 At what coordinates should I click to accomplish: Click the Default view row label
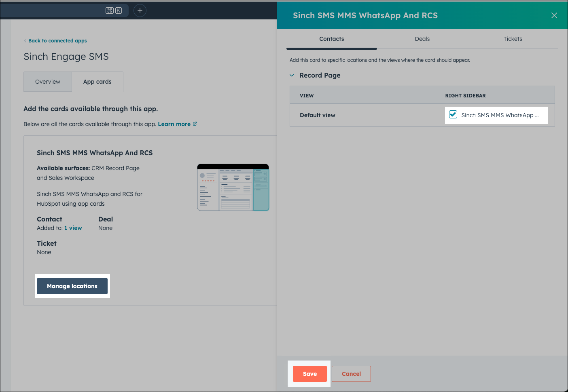click(x=318, y=115)
